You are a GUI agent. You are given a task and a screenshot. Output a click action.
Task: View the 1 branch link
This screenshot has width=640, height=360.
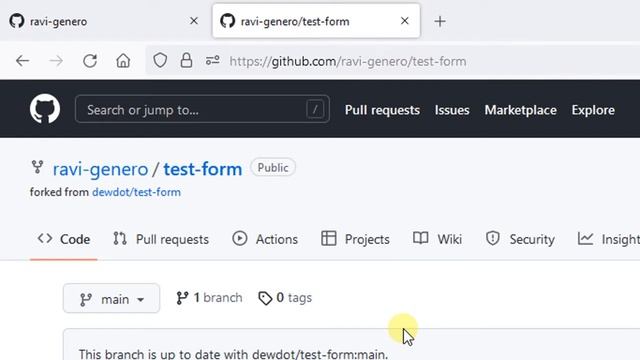click(209, 298)
